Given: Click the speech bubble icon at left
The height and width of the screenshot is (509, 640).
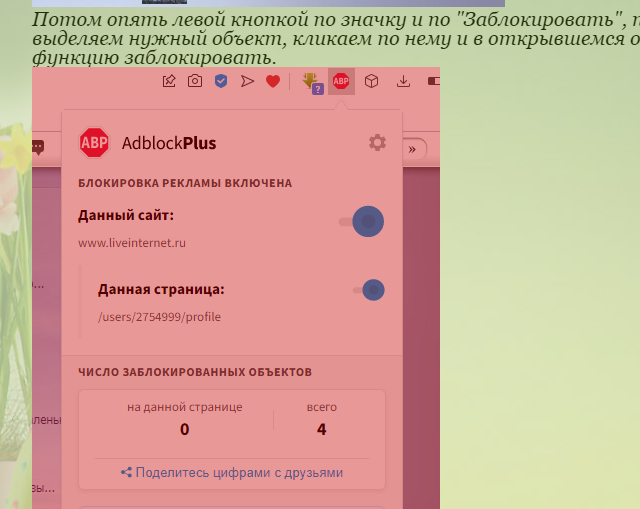Looking at the screenshot, I should [38, 147].
